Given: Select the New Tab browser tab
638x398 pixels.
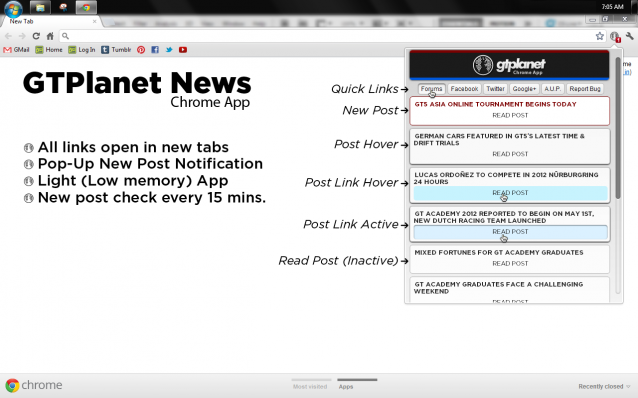Looking at the screenshot, I should 51,22.
